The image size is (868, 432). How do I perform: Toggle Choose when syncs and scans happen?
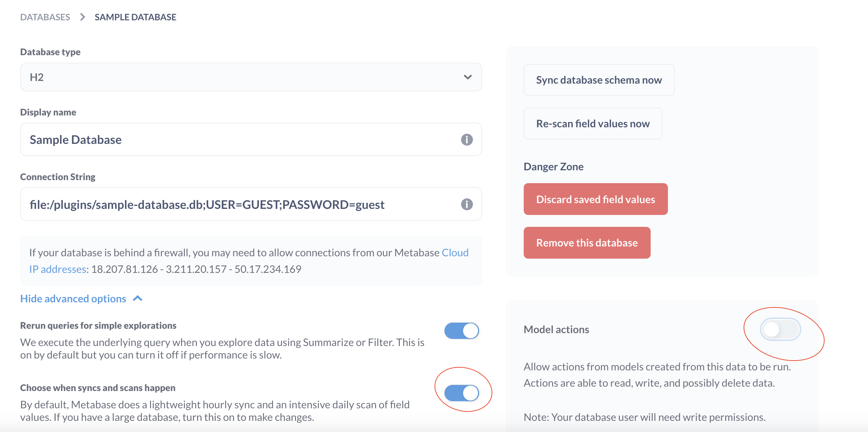[x=461, y=393]
